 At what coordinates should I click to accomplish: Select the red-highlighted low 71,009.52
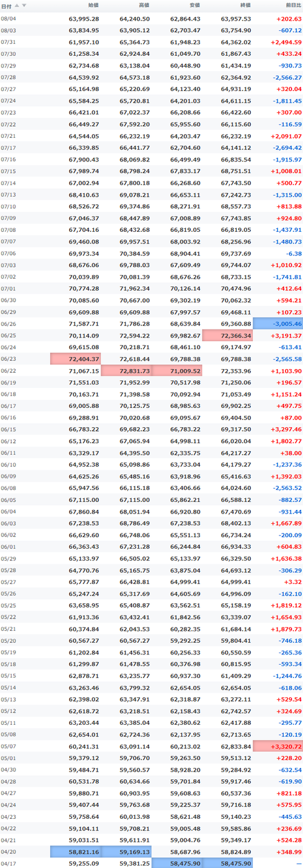tap(176, 370)
